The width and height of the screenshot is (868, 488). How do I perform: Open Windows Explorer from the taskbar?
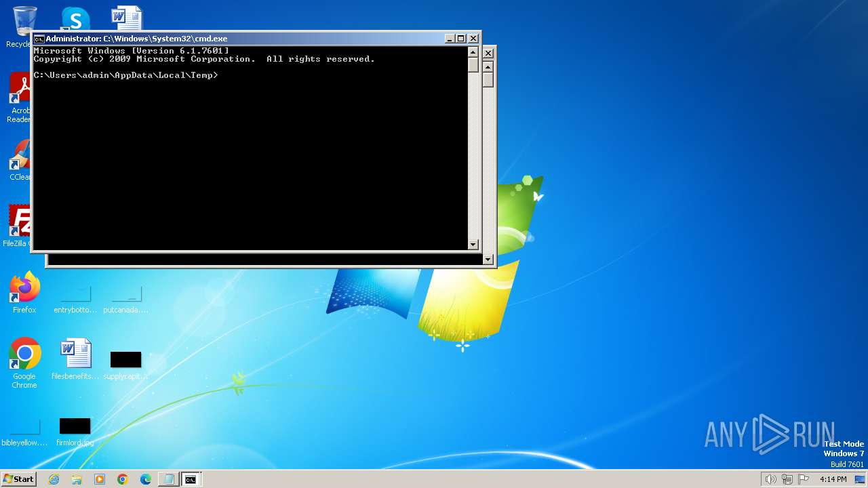77,479
